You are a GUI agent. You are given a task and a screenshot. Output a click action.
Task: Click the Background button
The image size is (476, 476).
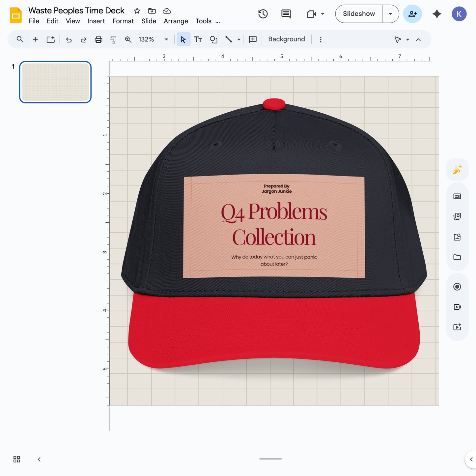coord(287,39)
